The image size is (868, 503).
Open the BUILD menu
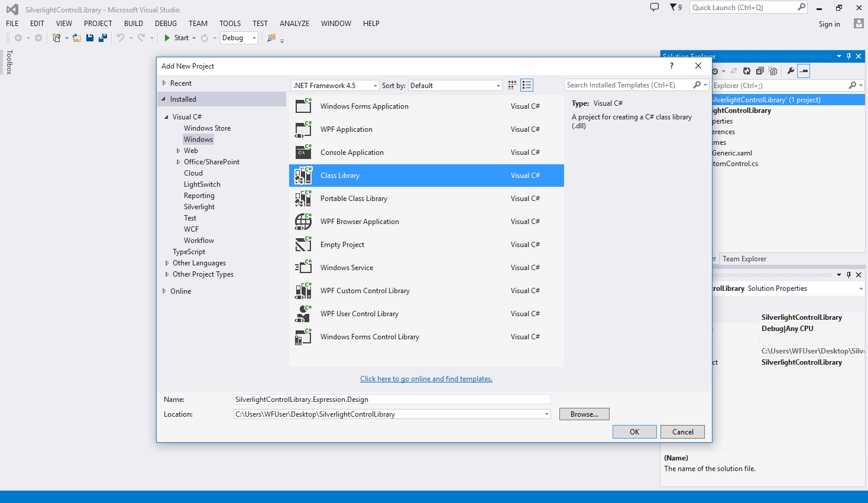point(133,24)
